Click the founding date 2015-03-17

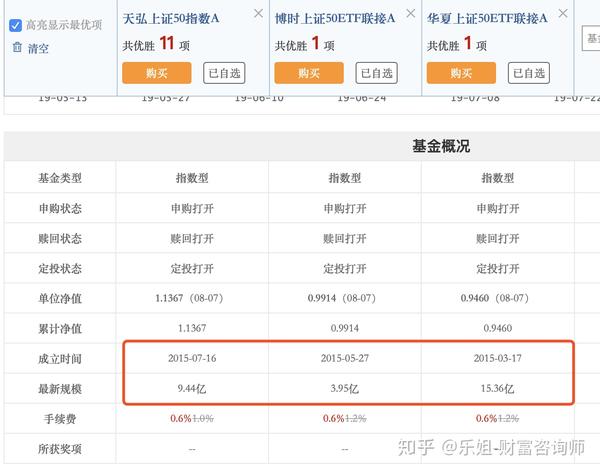(497, 358)
